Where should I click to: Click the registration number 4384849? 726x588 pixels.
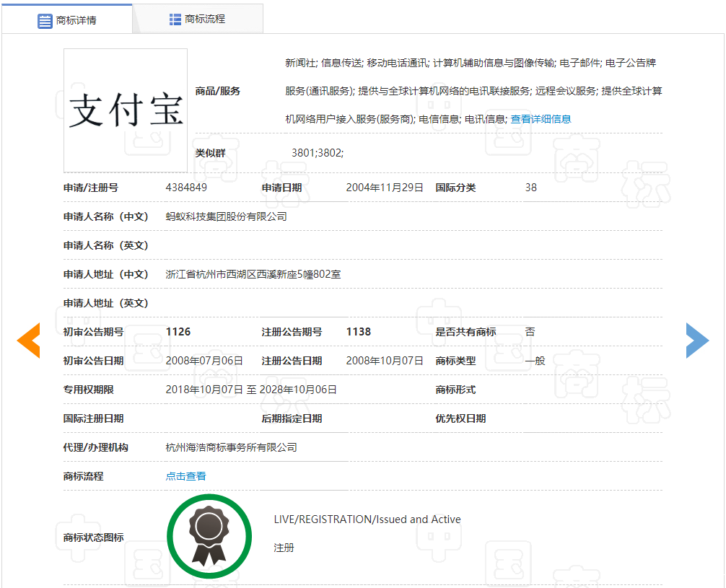pos(186,188)
